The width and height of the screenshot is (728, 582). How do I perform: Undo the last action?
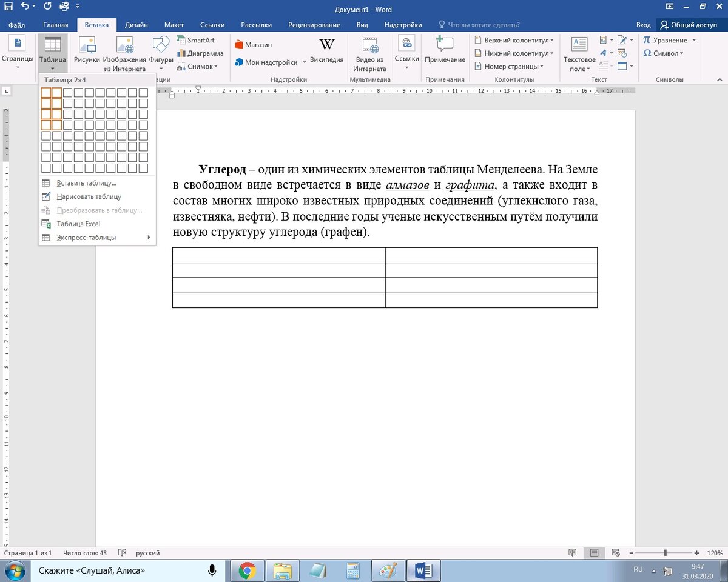(24, 7)
